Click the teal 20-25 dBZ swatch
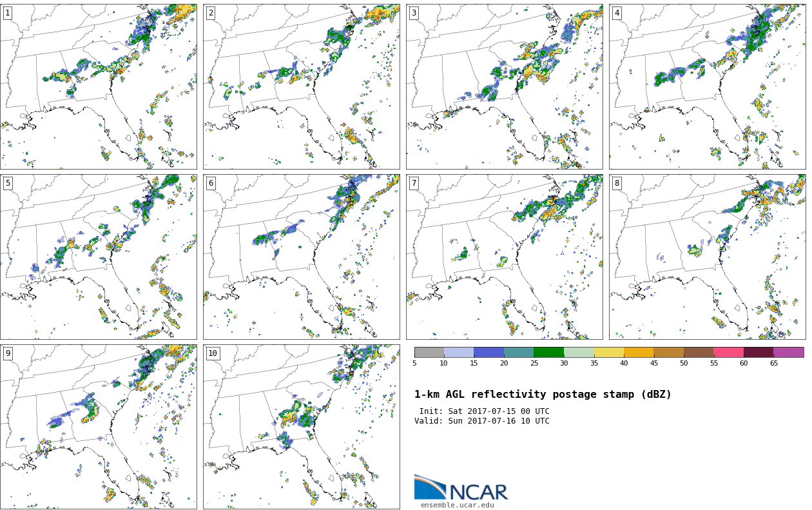 click(519, 352)
